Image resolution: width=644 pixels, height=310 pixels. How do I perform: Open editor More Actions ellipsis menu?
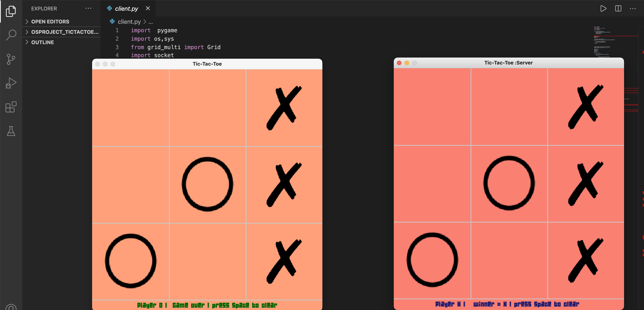[x=633, y=8]
